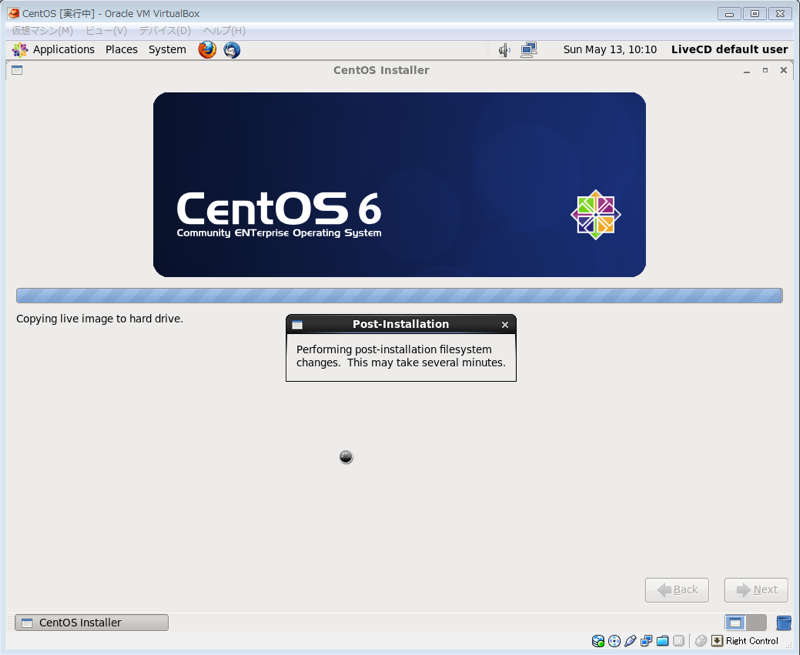The height and width of the screenshot is (655, 800).
Task: Click the VirtualBox network adapters icon
Action: [646, 641]
